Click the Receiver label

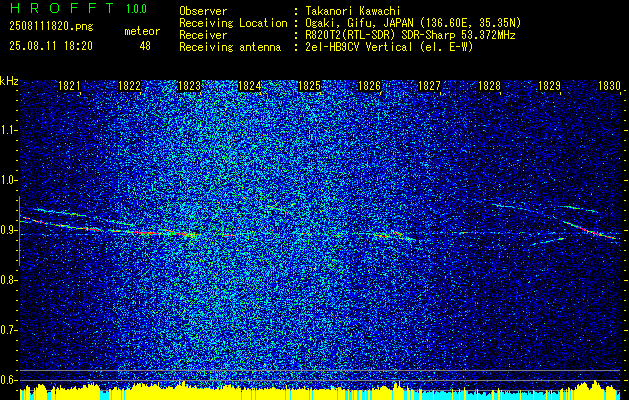[203, 35]
